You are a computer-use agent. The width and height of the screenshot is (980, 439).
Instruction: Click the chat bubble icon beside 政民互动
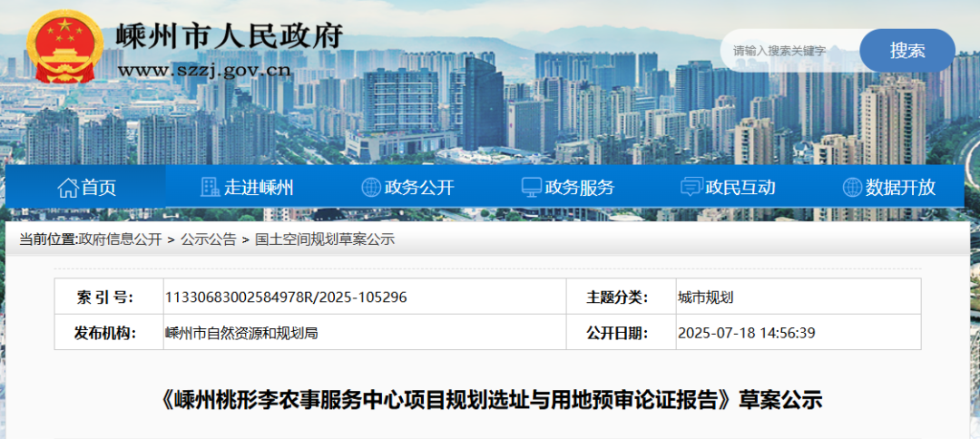[691, 188]
